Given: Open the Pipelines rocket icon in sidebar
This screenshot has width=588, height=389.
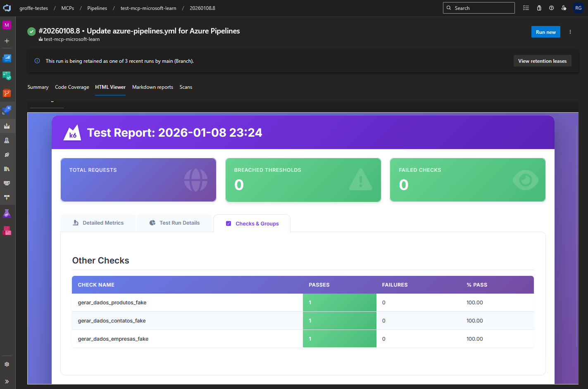Looking at the screenshot, I should tap(7, 110).
